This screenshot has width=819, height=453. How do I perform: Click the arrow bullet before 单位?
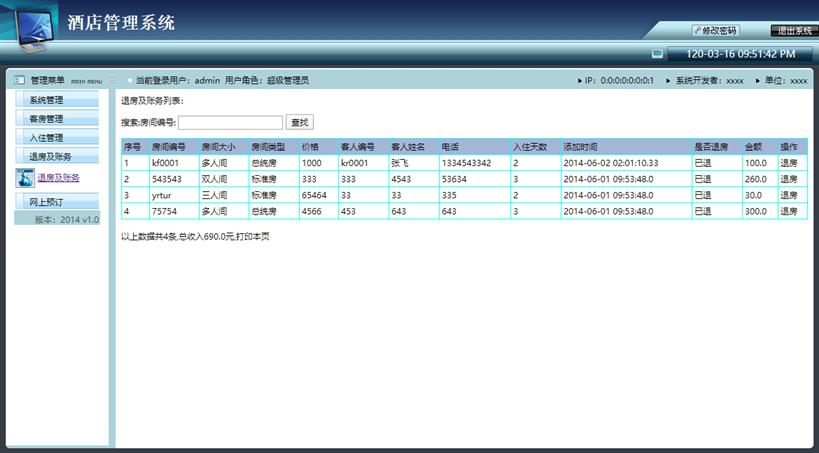point(758,80)
